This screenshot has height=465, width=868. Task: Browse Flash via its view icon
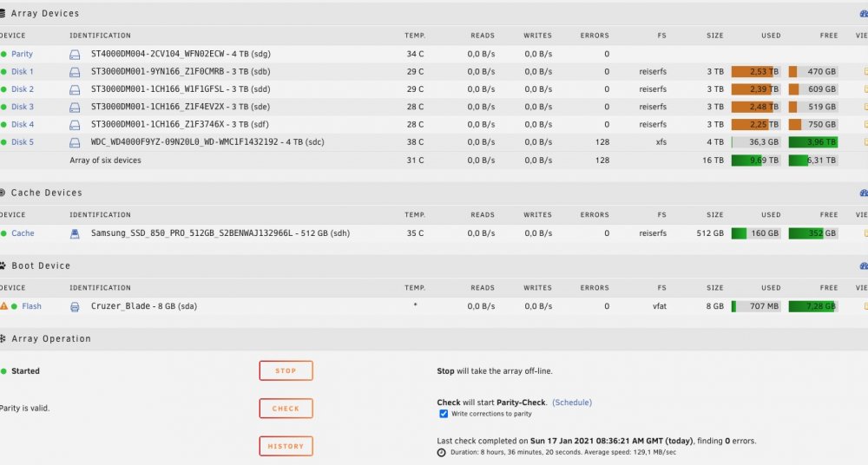coord(865,306)
